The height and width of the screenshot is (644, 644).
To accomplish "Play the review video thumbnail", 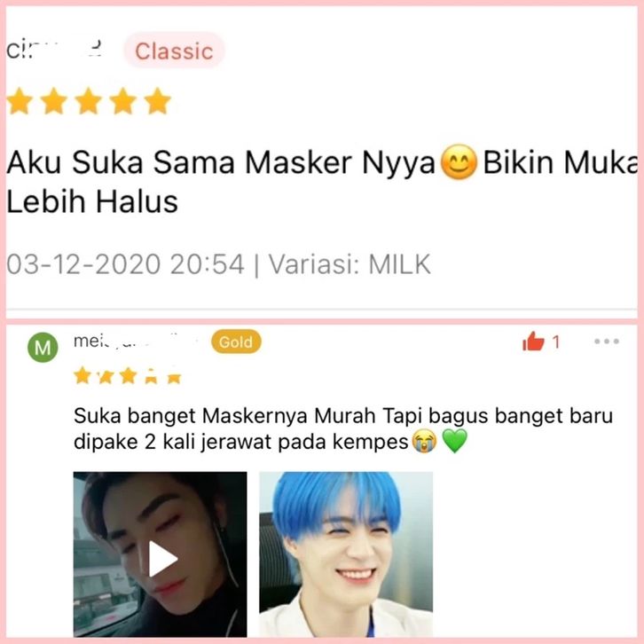I will pos(161,554).
